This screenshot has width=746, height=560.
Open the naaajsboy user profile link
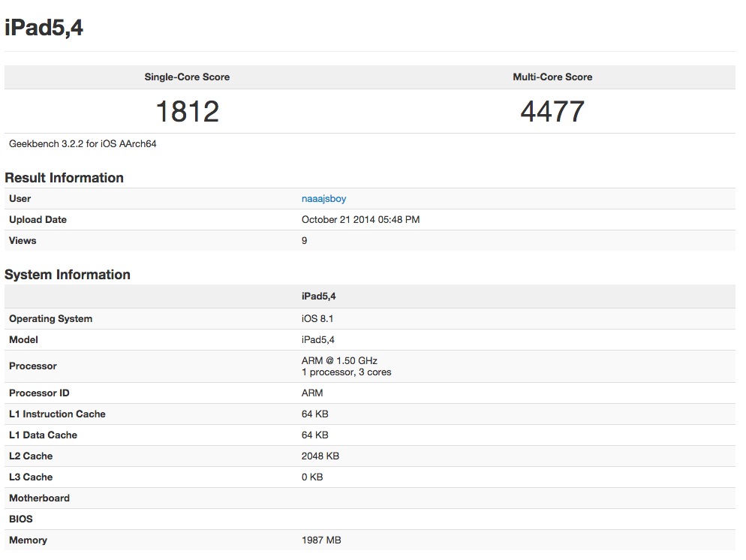[x=323, y=199]
